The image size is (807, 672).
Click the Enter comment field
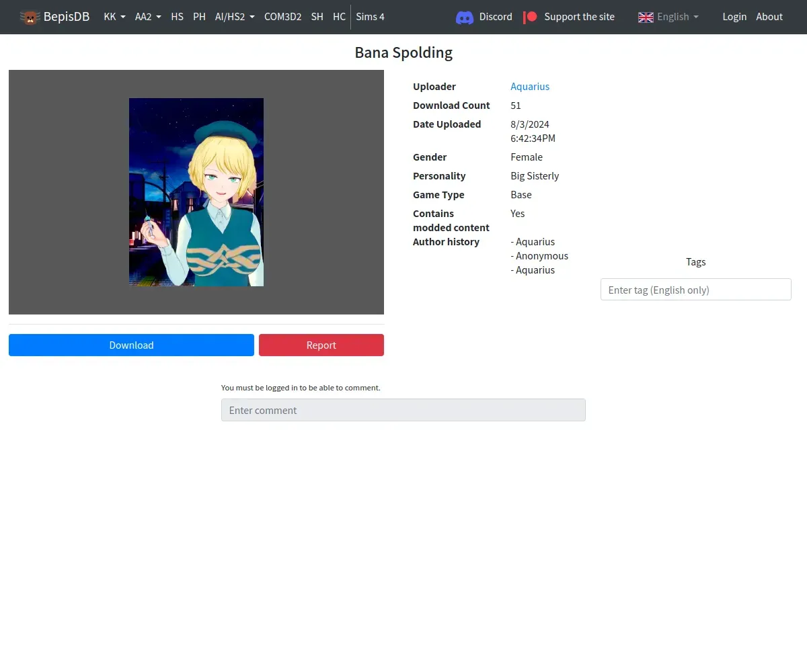pyautogui.click(x=403, y=410)
